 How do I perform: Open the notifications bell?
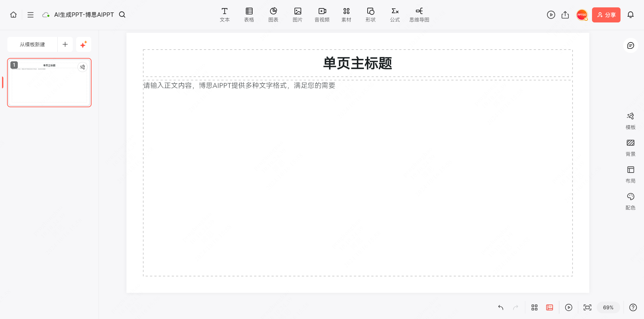click(631, 15)
